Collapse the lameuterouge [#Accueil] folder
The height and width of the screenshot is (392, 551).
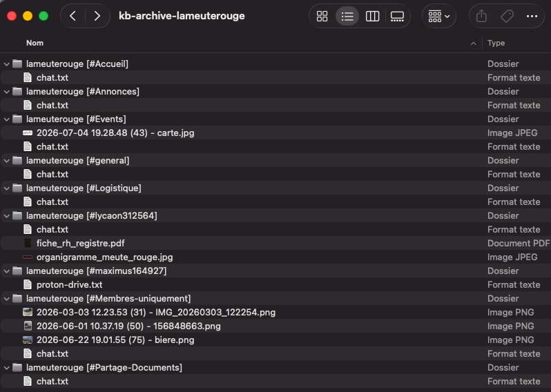(6, 64)
